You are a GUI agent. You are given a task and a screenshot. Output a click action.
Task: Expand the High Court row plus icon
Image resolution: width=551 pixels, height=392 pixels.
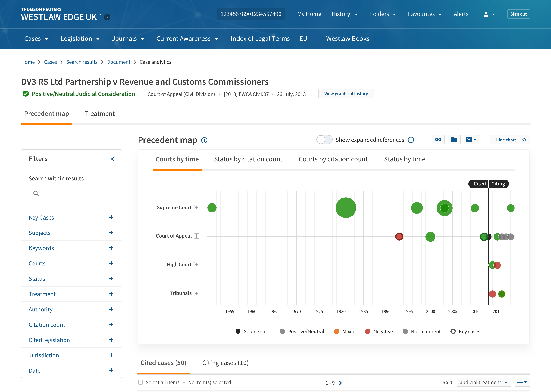(x=197, y=265)
